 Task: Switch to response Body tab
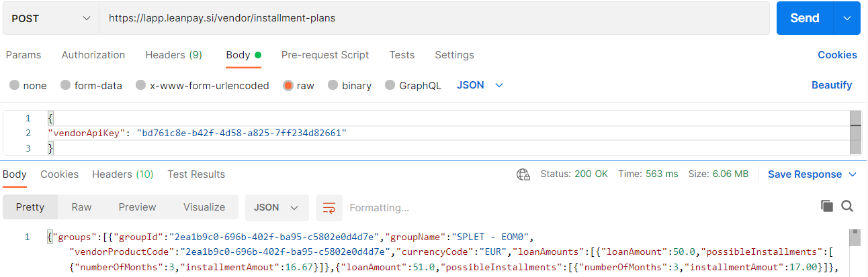tap(15, 174)
